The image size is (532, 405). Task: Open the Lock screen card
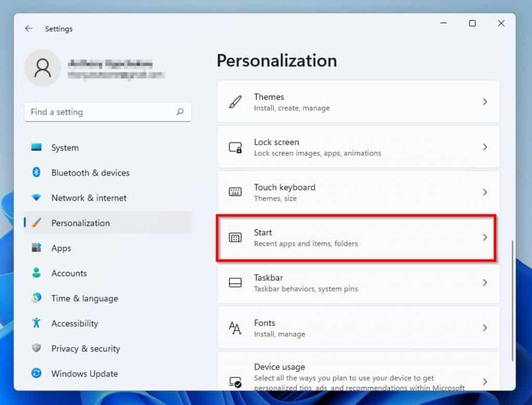click(x=358, y=147)
